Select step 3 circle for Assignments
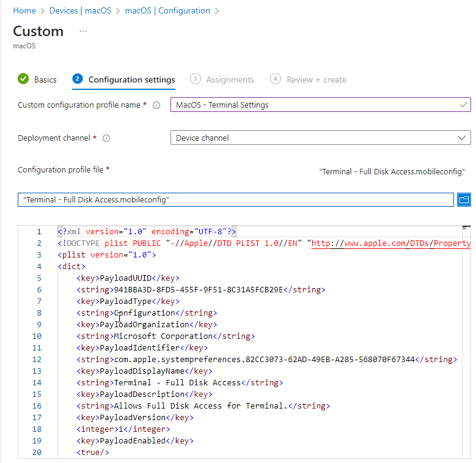476x463 pixels. (195, 79)
